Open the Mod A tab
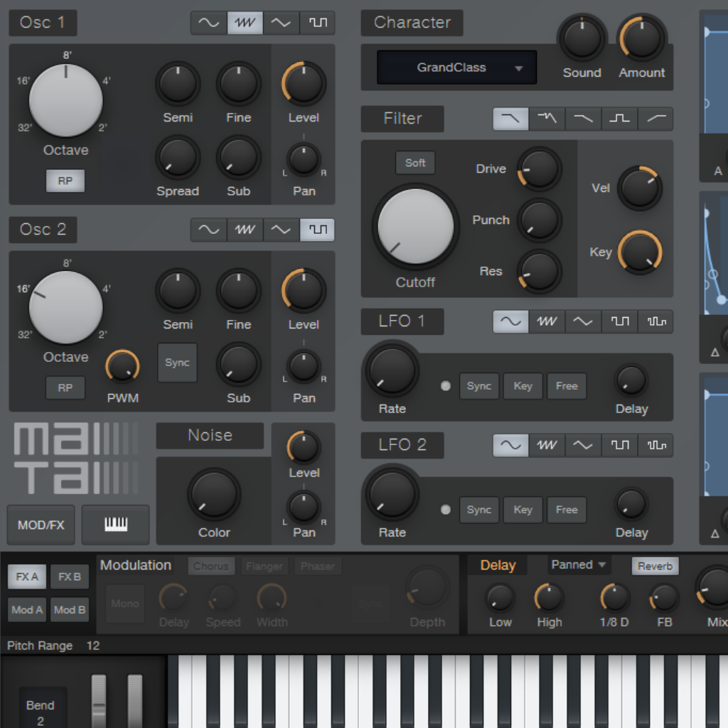This screenshot has width=728, height=728. tap(27, 609)
